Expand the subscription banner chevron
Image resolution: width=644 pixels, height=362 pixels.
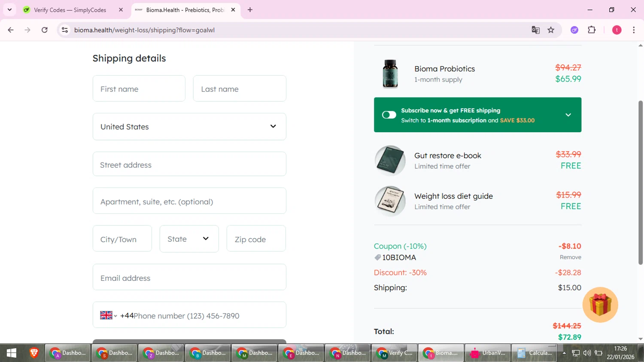[x=568, y=115]
